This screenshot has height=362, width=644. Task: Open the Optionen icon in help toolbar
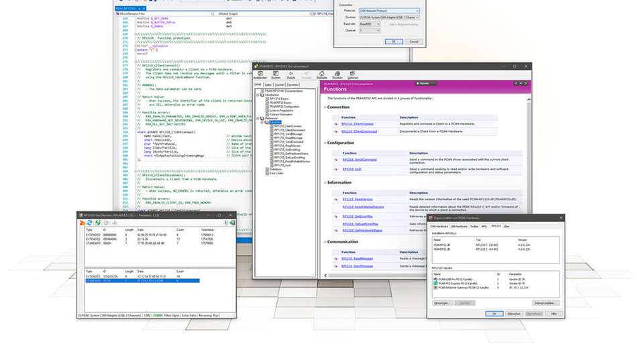tap(352, 74)
